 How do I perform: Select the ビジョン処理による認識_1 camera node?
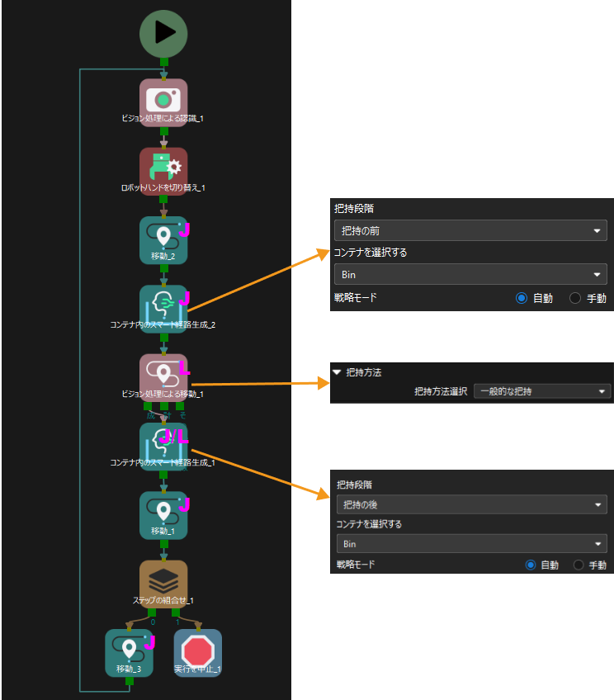tap(163, 102)
